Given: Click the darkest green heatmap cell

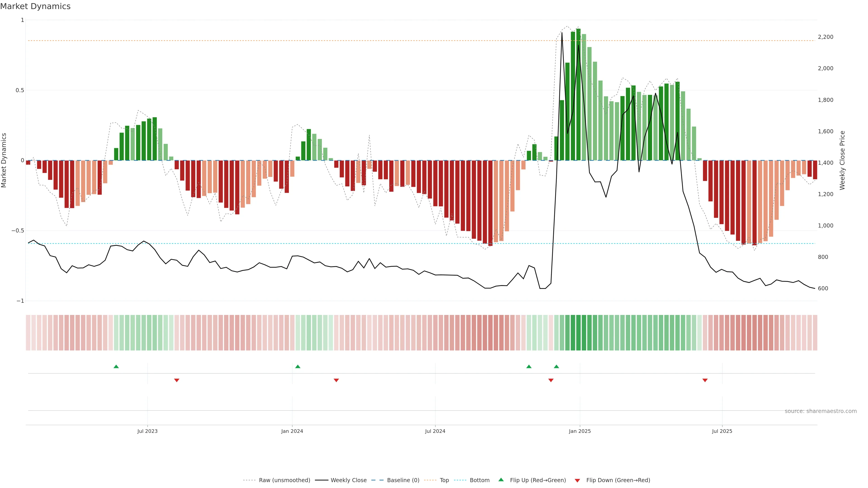Looking at the screenshot, I should [x=578, y=333].
